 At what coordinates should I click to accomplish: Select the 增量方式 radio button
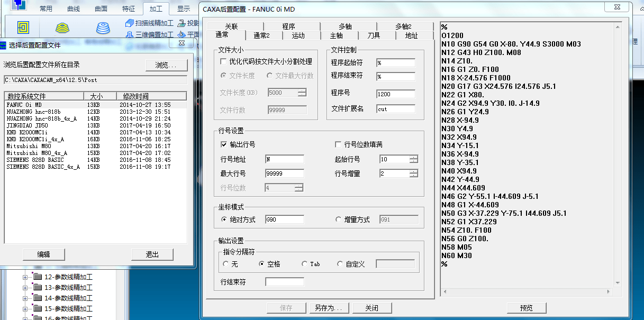tap(339, 220)
